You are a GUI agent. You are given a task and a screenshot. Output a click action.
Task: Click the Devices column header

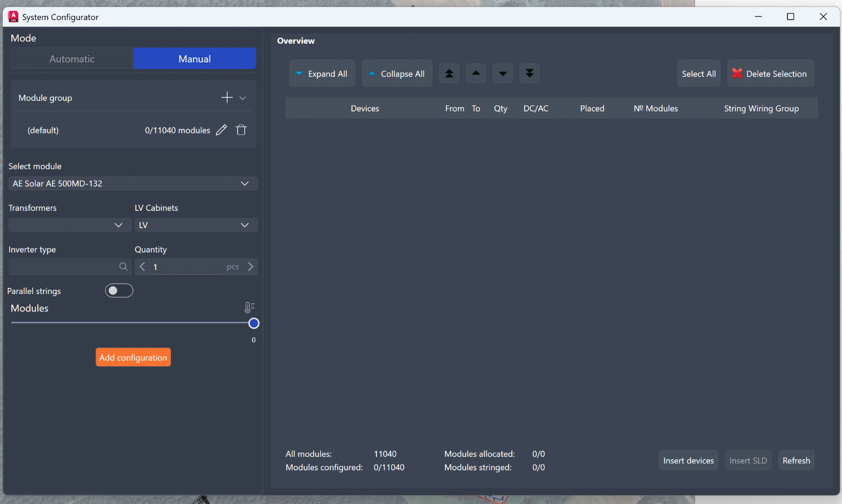tap(365, 108)
